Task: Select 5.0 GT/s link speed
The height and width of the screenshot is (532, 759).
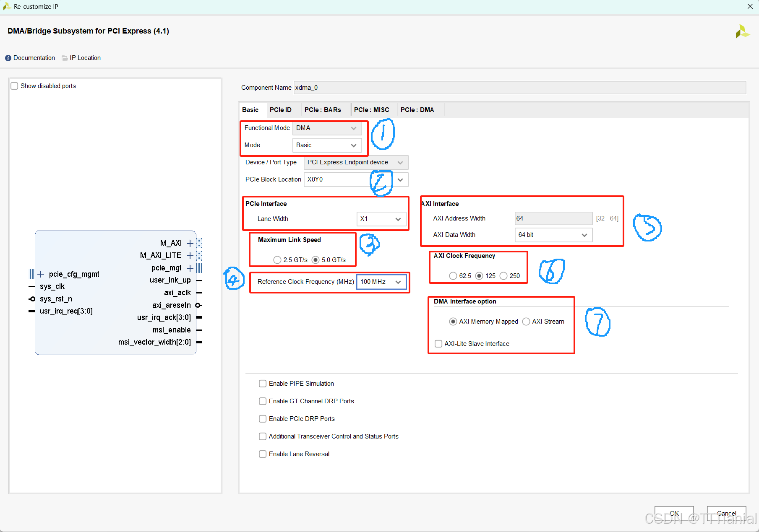Action: click(316, 260)
